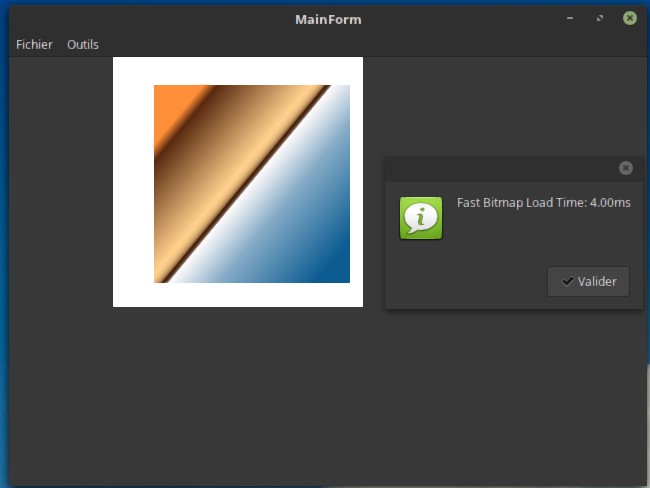This screenshot has height=488, width=650.
Task: Click the Valider button
Action: [588, 282]
